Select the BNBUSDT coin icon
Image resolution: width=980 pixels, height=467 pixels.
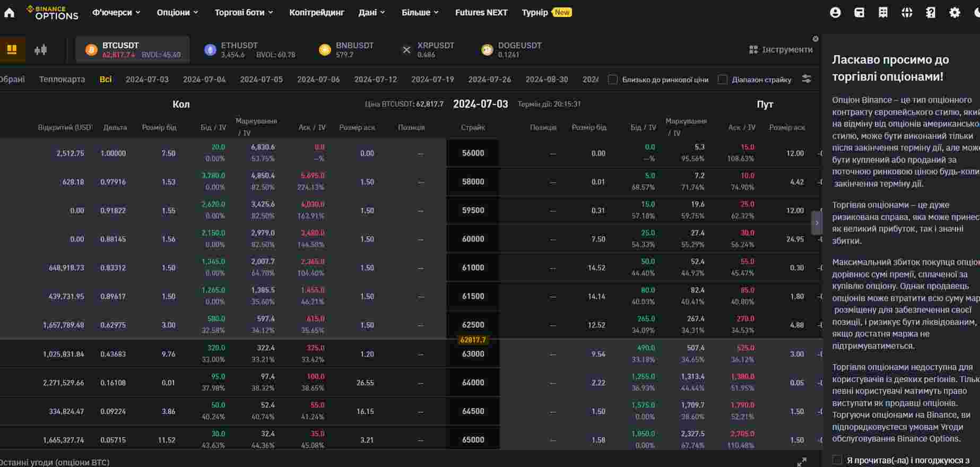(325, 50)
